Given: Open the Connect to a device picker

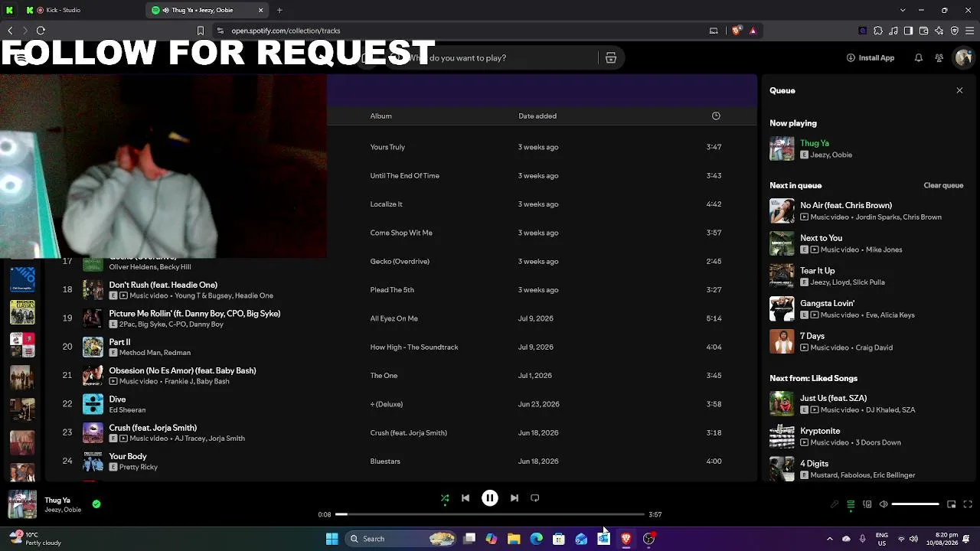Looking at the screenshot, I should 867,504.
